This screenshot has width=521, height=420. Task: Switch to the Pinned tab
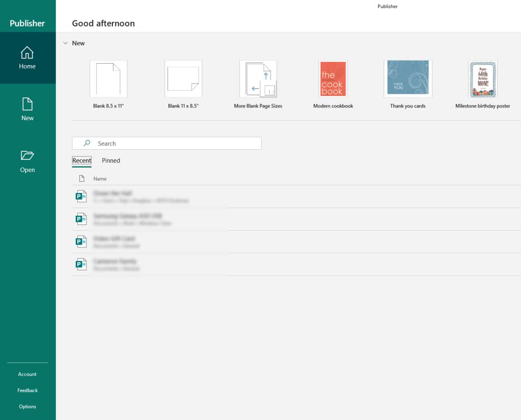[111, 160]
